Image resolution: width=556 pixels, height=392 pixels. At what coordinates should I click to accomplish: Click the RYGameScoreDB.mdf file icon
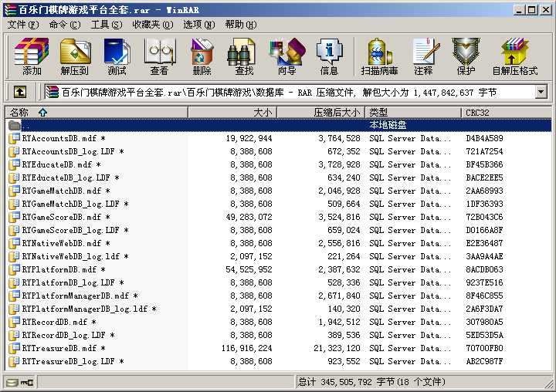click(x=14, y=217)
